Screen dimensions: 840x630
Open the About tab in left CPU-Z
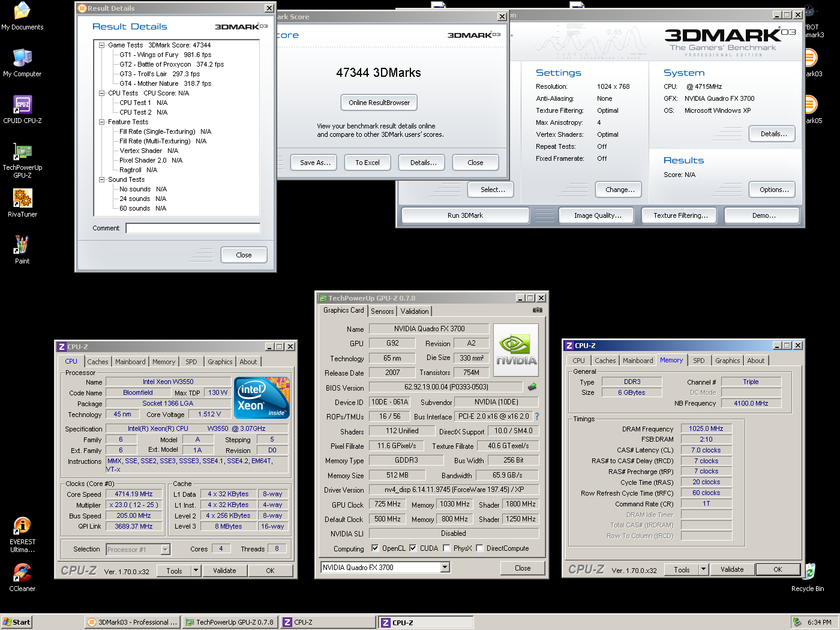[x=248, y=362]
